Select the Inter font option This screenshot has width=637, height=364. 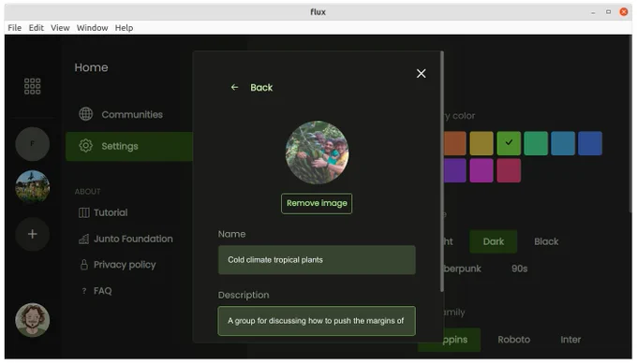pos(570,340)
